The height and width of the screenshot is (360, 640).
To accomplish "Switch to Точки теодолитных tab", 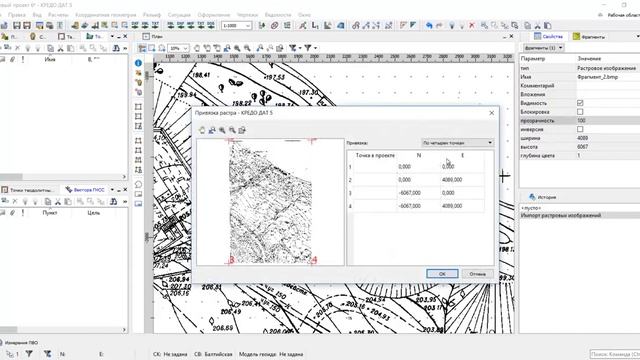I will [x=28, y=190].
